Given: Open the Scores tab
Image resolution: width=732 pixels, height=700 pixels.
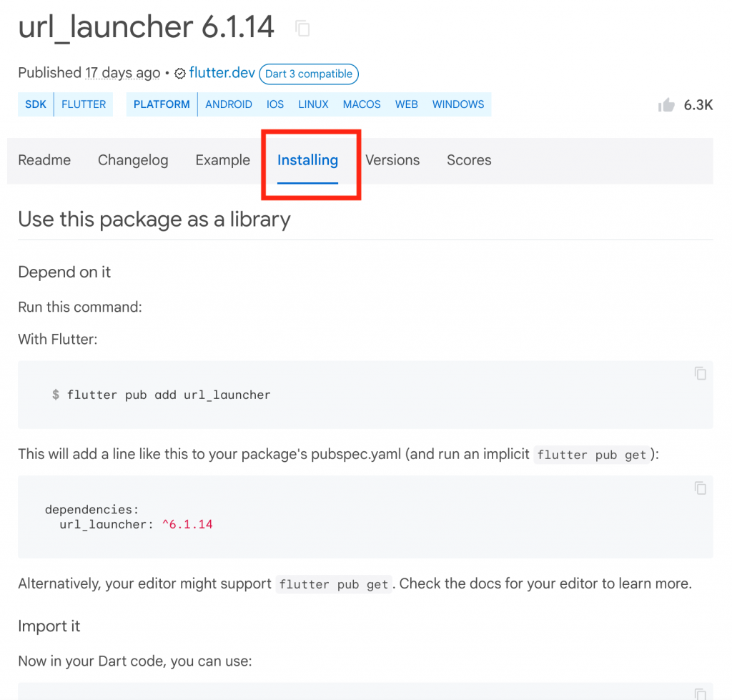Looking at the screenshot, I should point(469,160).
